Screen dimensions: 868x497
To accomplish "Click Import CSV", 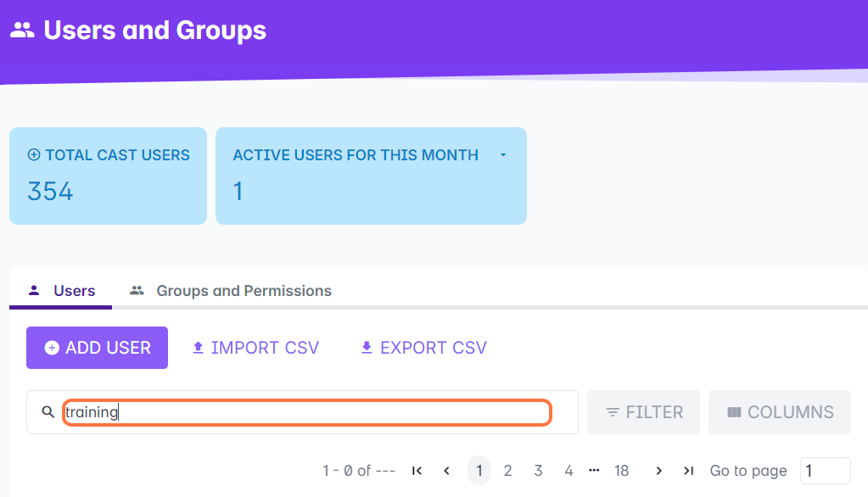I will [x=255, y=348].
